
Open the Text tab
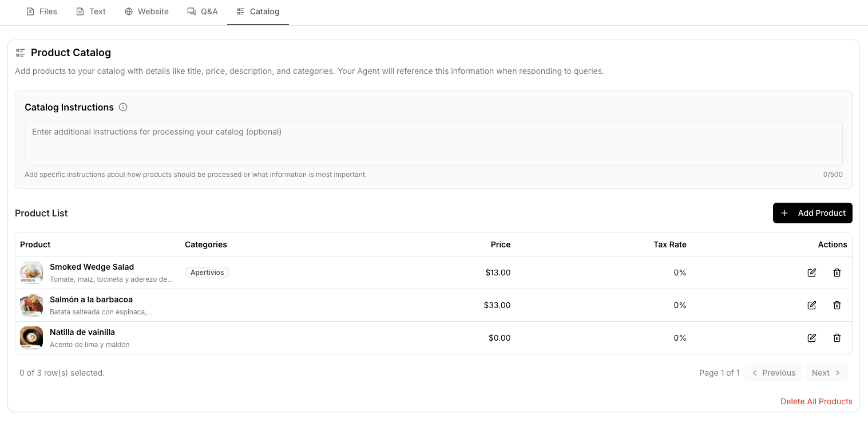click(x=90, y=11)
